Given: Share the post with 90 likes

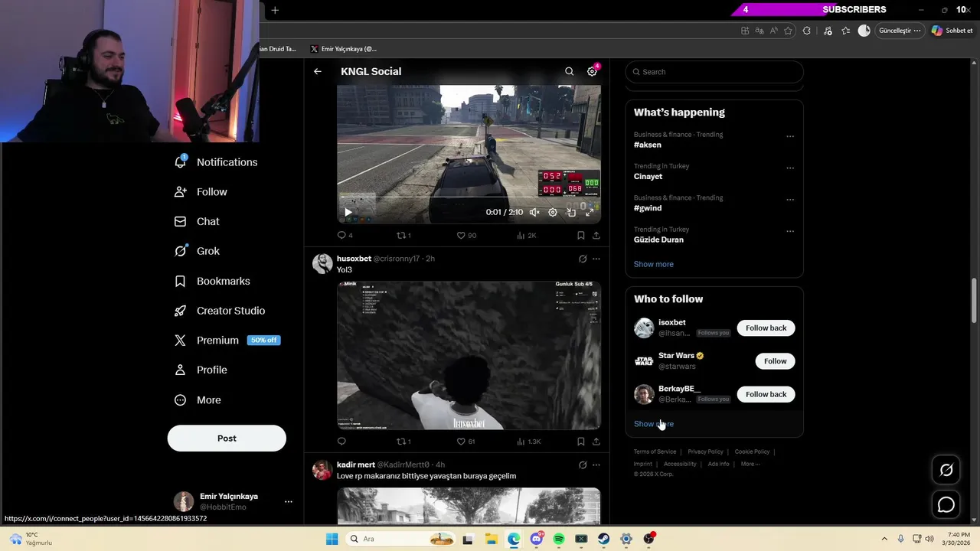Looking at the screenshot, I should pos(596,235).
